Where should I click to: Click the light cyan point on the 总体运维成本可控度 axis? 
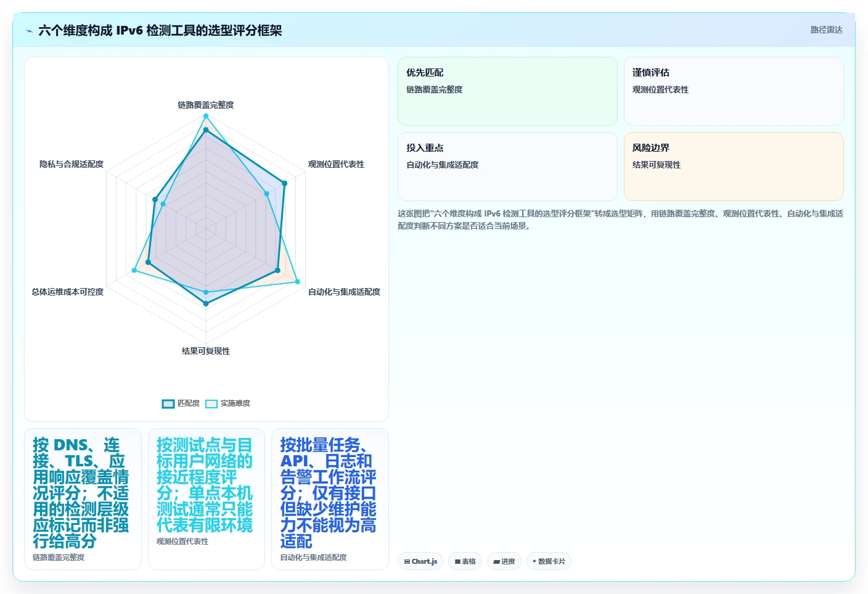click(134, 270)
